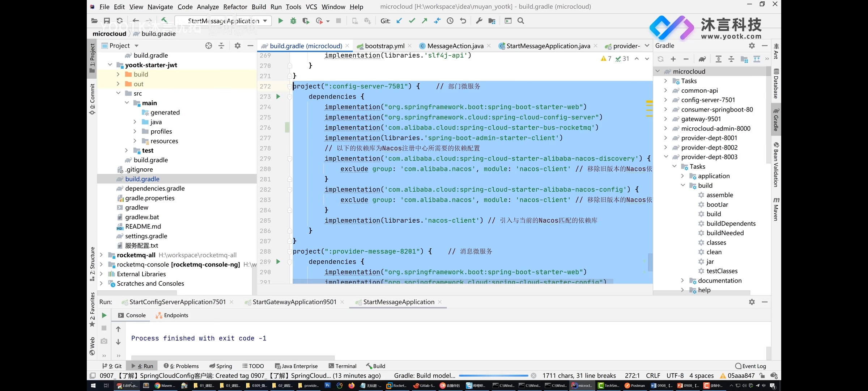The image size is (868, 391).
Task: Switch to bootstrap.yml editor tab
Action: (384, 46)
